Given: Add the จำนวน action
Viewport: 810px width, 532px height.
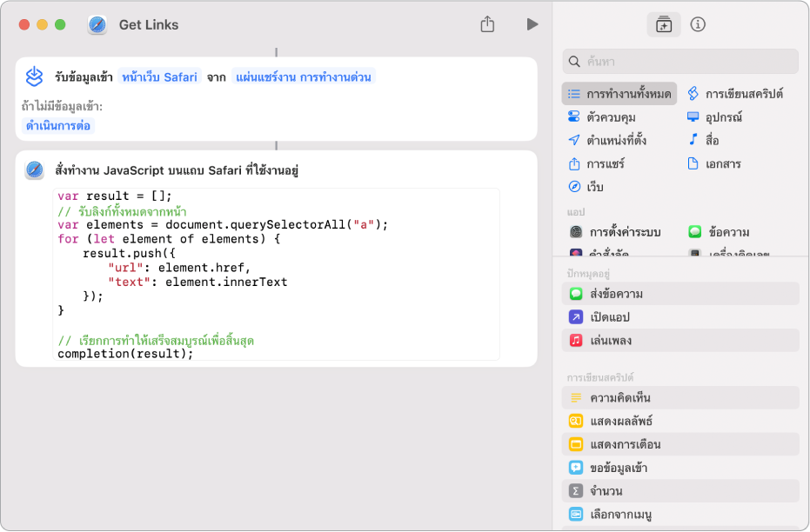Looking at the screenshot, I should [x=680, y=491].
